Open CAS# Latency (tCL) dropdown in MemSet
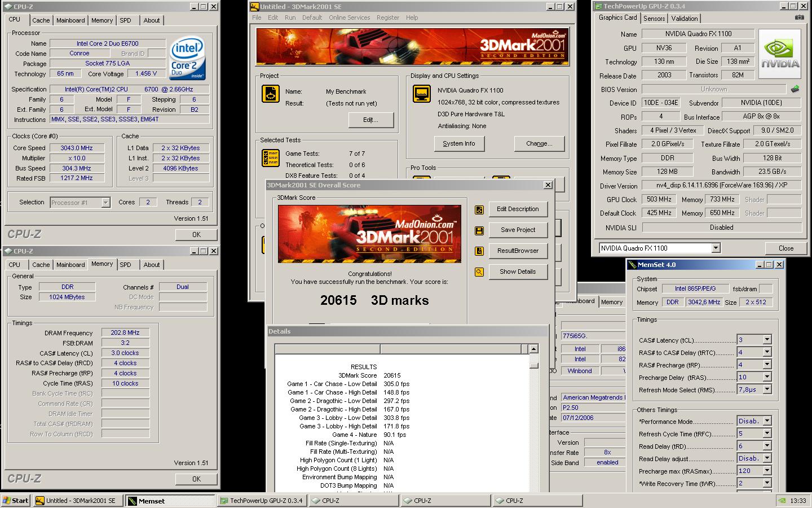The height and width of the screenshot is (508, 812). [767, 340]
